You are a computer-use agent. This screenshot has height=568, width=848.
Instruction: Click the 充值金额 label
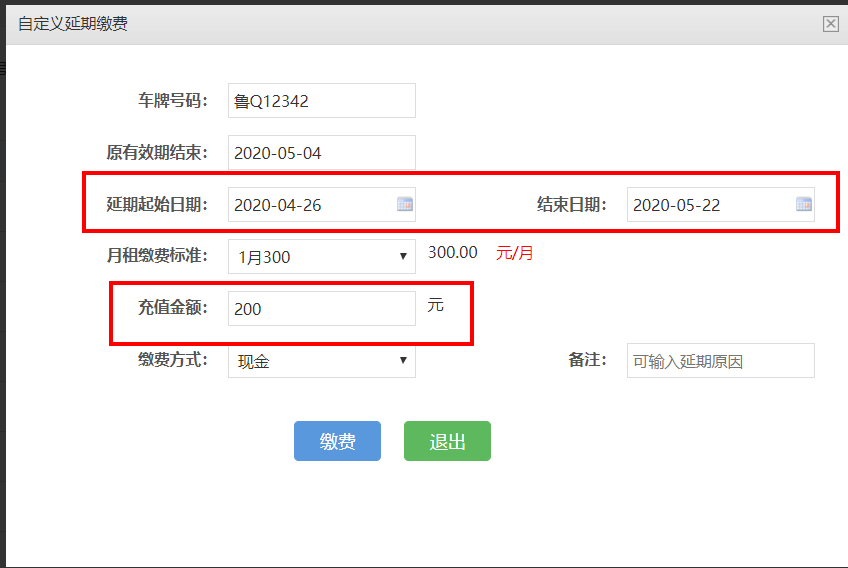point(173,308)
